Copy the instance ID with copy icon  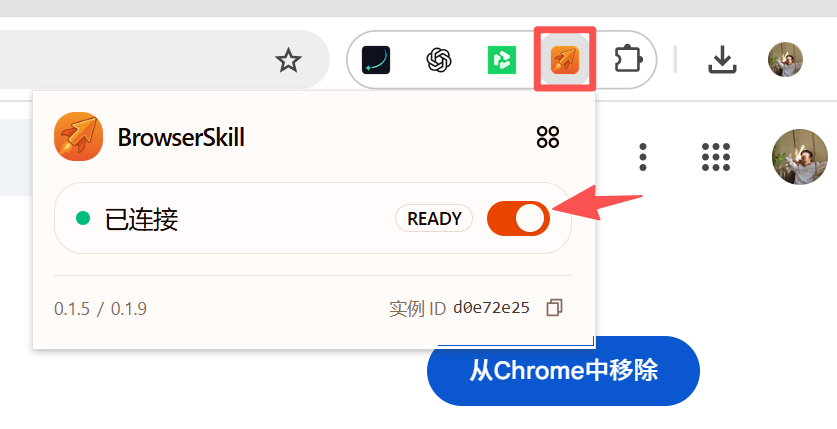coord(555,308)
